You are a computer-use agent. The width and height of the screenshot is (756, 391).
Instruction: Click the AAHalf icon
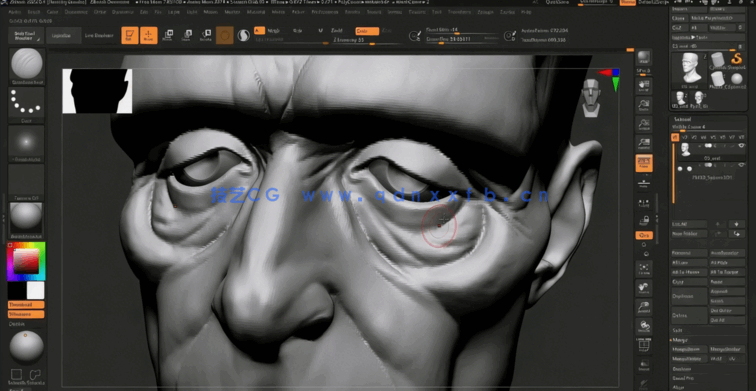[644, 143]
